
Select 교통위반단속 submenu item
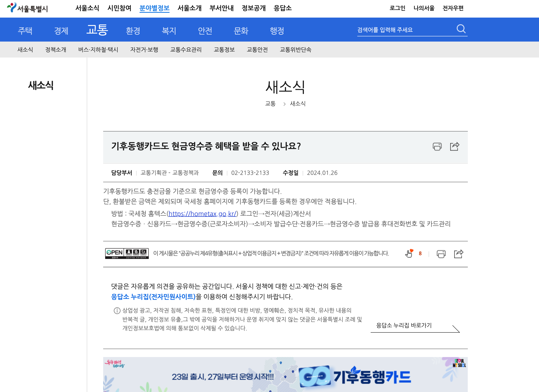[295, 50]
